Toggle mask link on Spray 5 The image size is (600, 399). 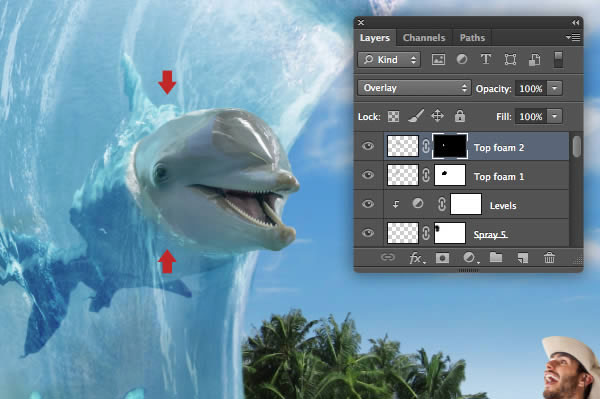426,233
